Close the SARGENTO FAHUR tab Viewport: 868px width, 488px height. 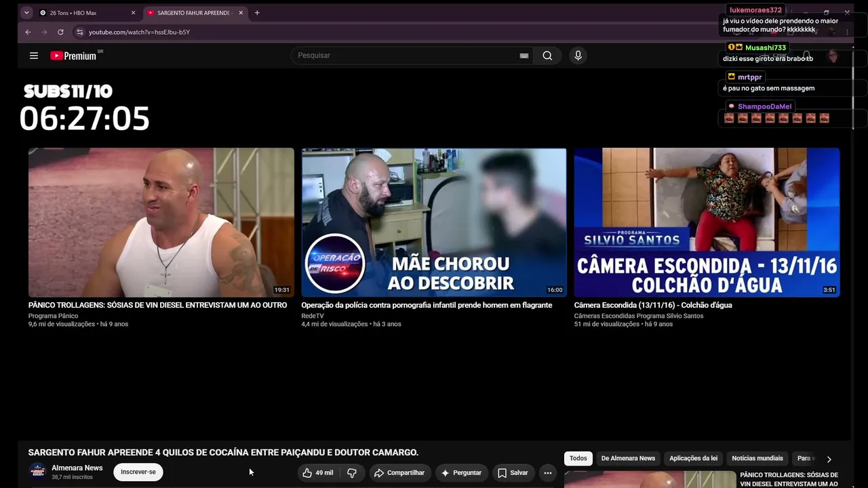tap(241, 13)
